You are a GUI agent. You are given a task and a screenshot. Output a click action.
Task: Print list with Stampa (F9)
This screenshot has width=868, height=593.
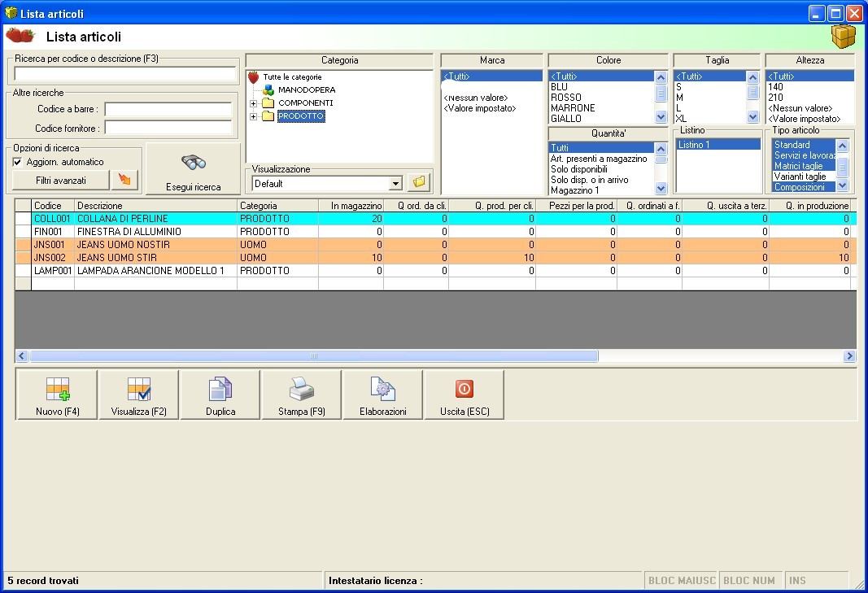click(301, 395)
